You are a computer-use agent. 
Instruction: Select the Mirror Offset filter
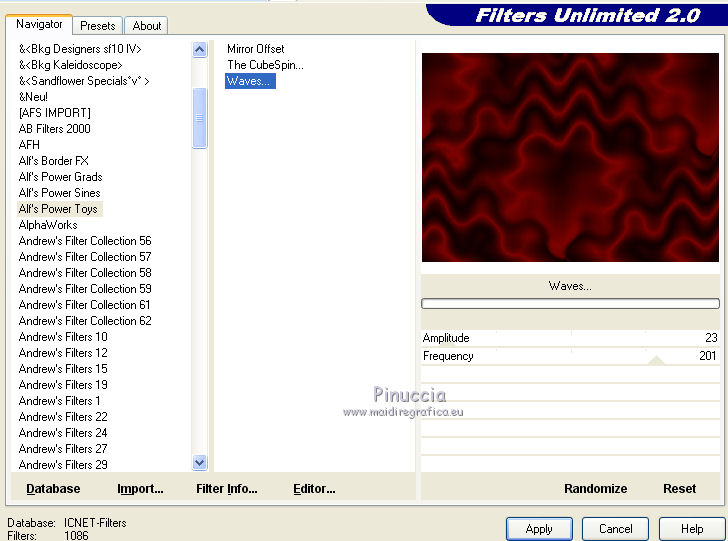pyautogui.click(x=255, y=49)
